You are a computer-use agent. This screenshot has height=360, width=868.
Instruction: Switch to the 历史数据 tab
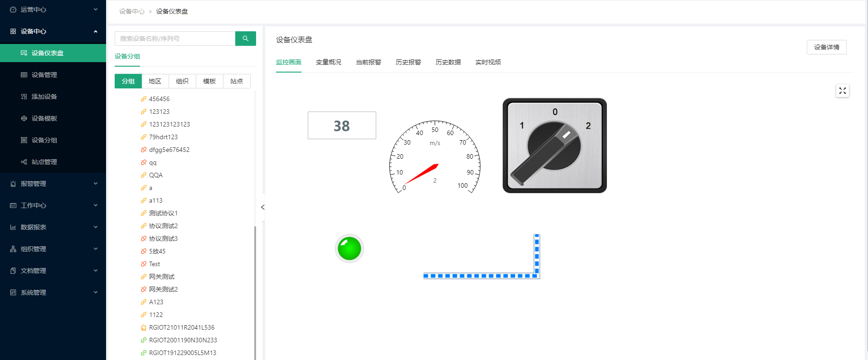click(x=448, y=62)
